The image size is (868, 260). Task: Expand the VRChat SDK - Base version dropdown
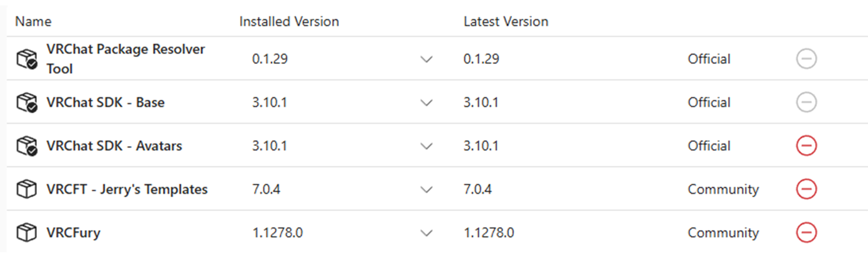426,102
